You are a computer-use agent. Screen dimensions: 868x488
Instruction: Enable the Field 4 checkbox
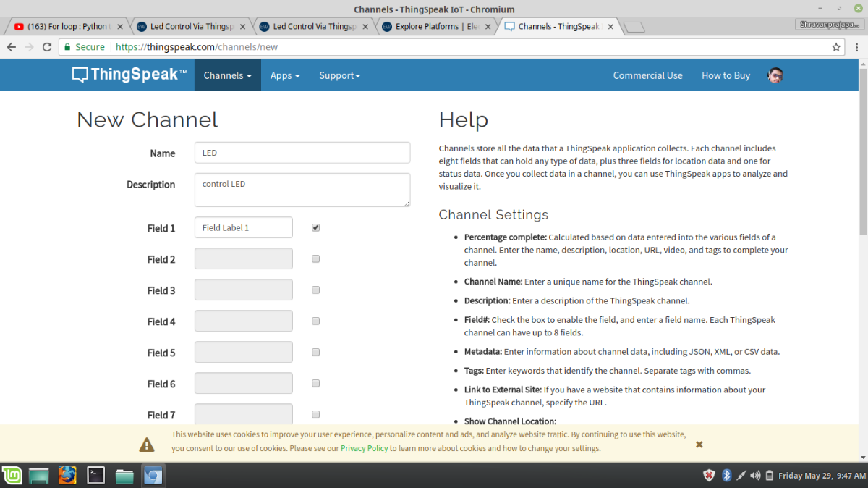click(315, 321)
